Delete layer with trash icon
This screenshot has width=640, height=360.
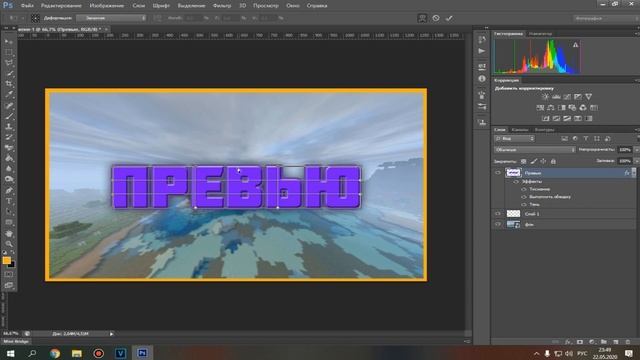pos(628,342)
